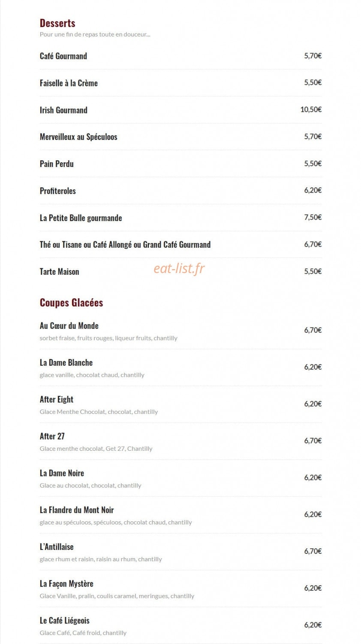Click the eat-list.fr watermark
The width and height of the screenshot is (361, 644).
(x=179, y=268)
